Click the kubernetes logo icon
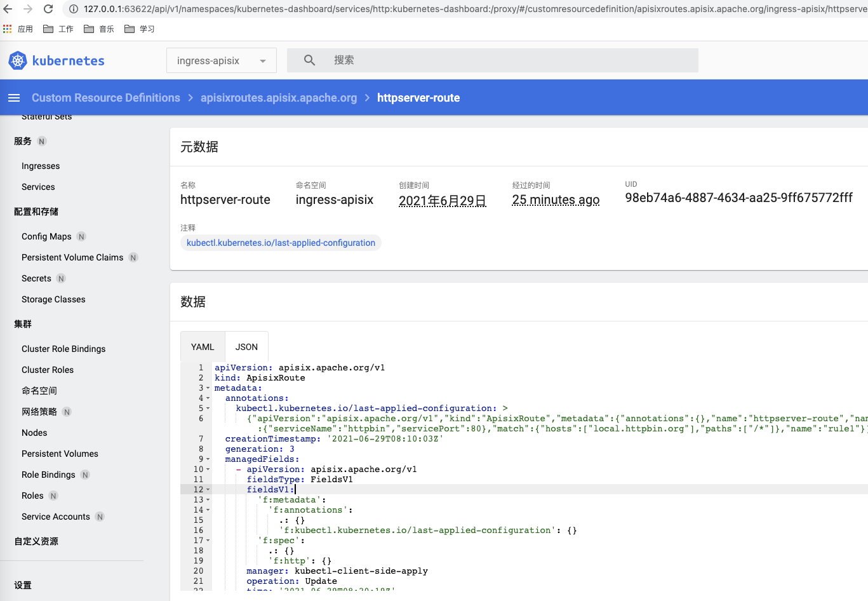 [18, 60]
